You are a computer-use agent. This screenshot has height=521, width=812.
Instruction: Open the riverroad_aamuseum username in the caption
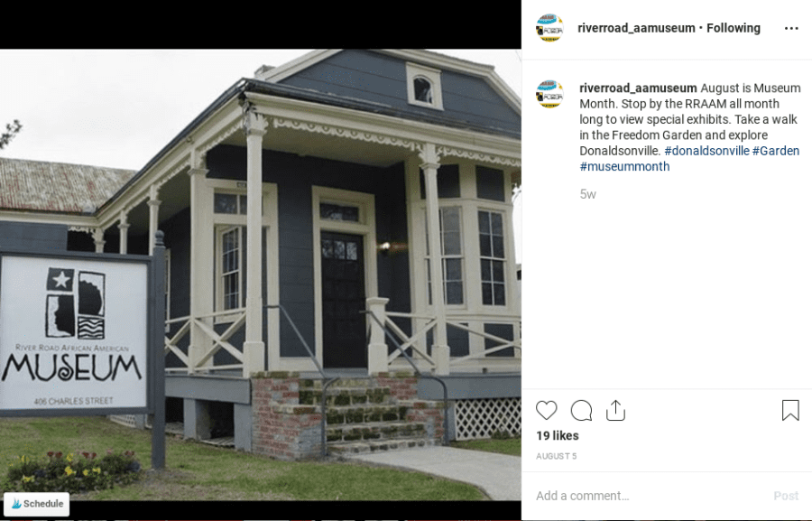click(x=638, y=88)
